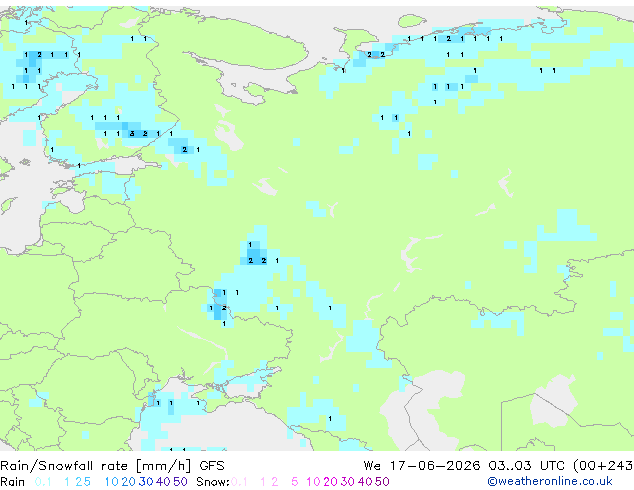Image resolution: width=634 pixels, height=490 pixels.
Task: Click the 'Rain/Snowfall rate [mm/h] GFS' title
Action: pos(112,466)
